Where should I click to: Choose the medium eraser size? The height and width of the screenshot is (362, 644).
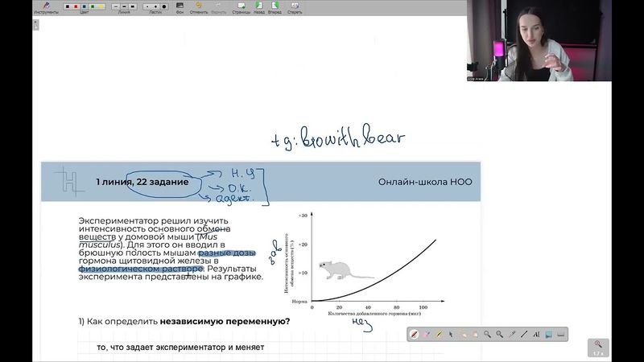pyautogui.click(x=155, y=6)
